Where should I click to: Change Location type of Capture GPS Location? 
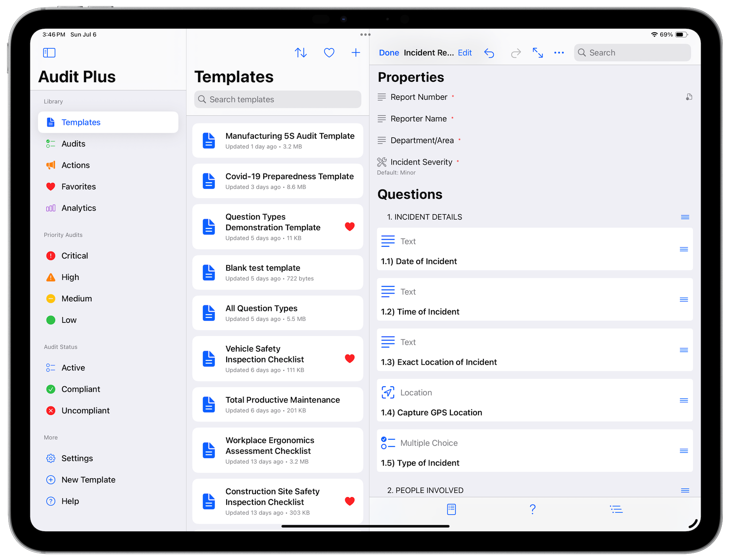pyautogui.click(x=406, y=392)
